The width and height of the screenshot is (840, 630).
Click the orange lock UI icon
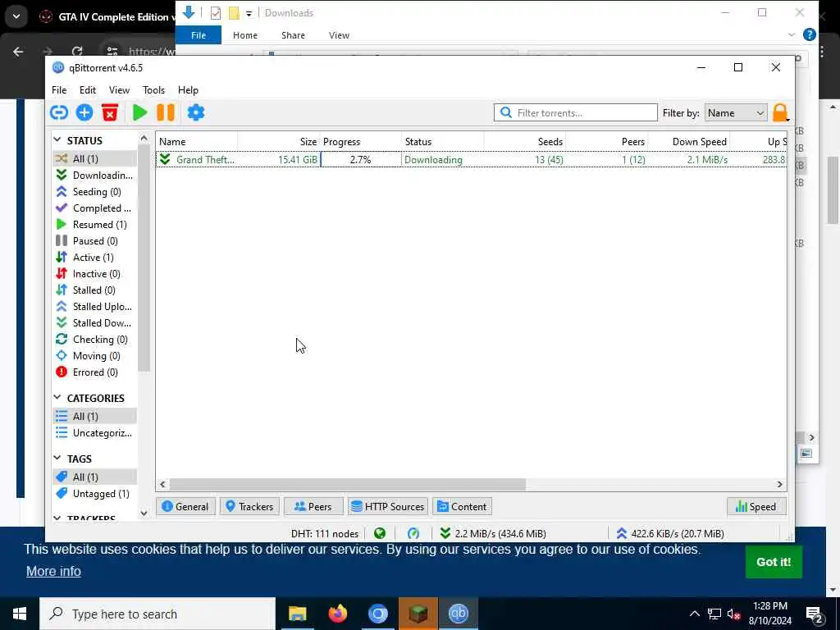780,113
